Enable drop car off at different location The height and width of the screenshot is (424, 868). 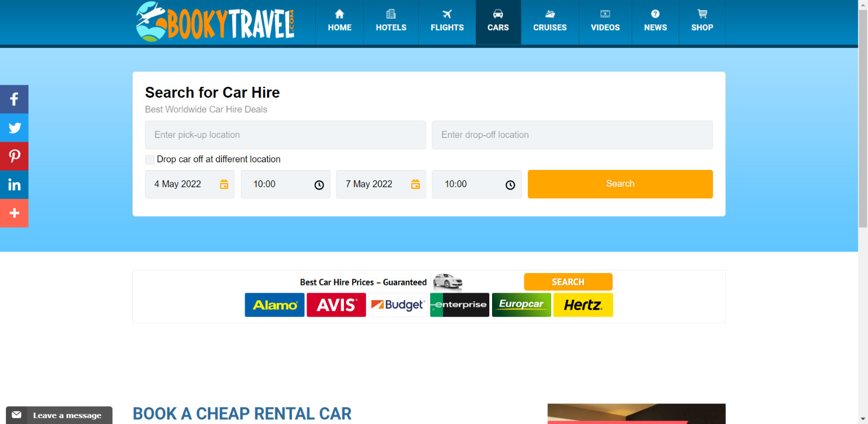coord(150,160)
